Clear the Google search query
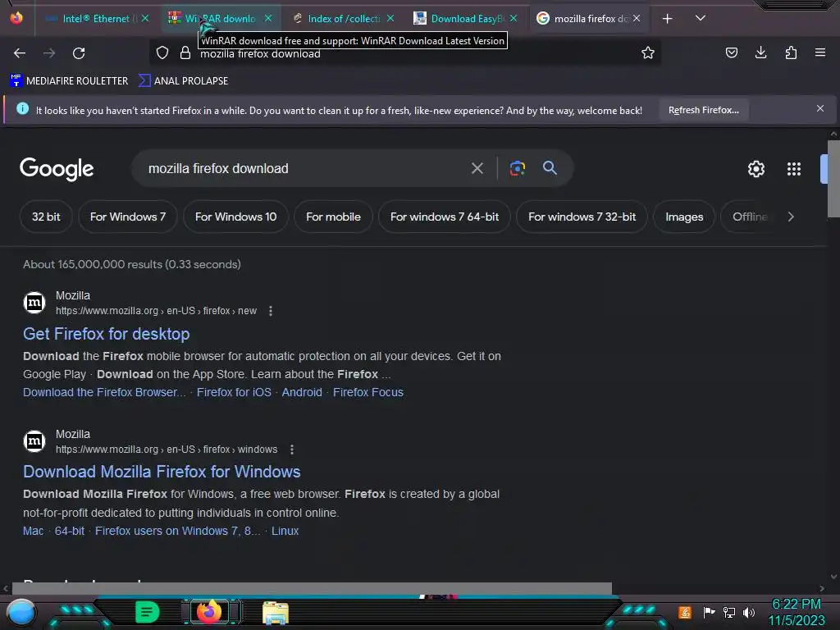840x630 pixels. tap(477, 169)
